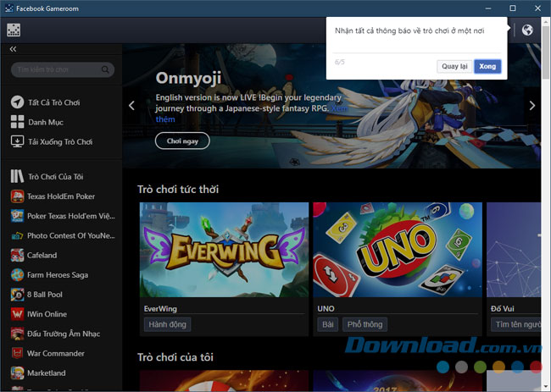Viewport: 551px width, 392px height.
Task: Select the Tải Xuống Trò Chơi label
Action: [x=60, y=141]
